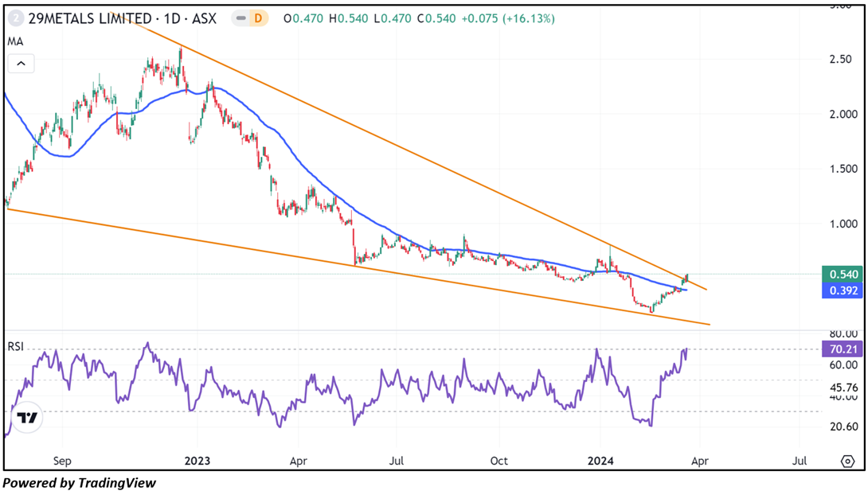This screenshot has height=491, width=868.
Task: Click the C0.540 close value
Action: coord(436,18)
